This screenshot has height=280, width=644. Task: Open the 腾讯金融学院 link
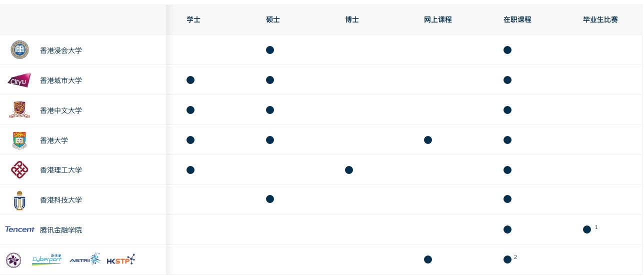(x=61, y=230)
